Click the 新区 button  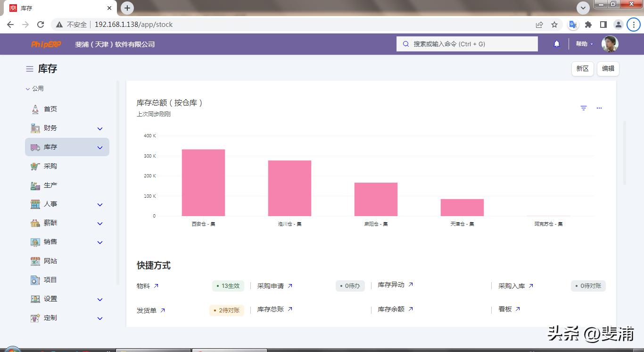[x=582, y=68]
